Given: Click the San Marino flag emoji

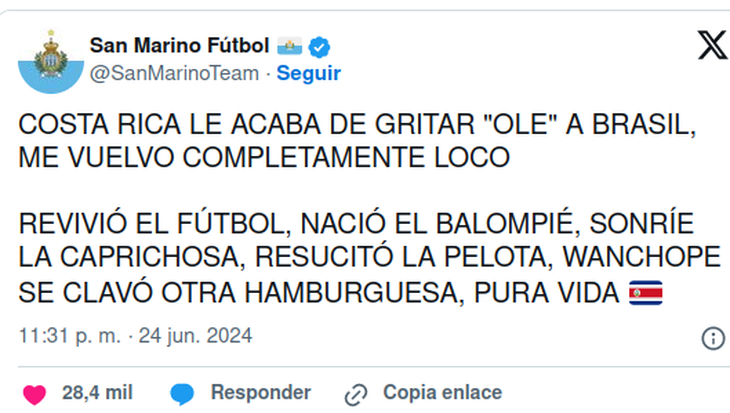Looking at the screenshot, I should click(x=290, y=46).
